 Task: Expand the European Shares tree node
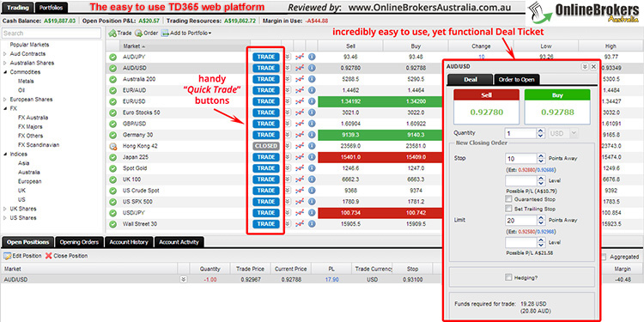click(x=5, y=100)
